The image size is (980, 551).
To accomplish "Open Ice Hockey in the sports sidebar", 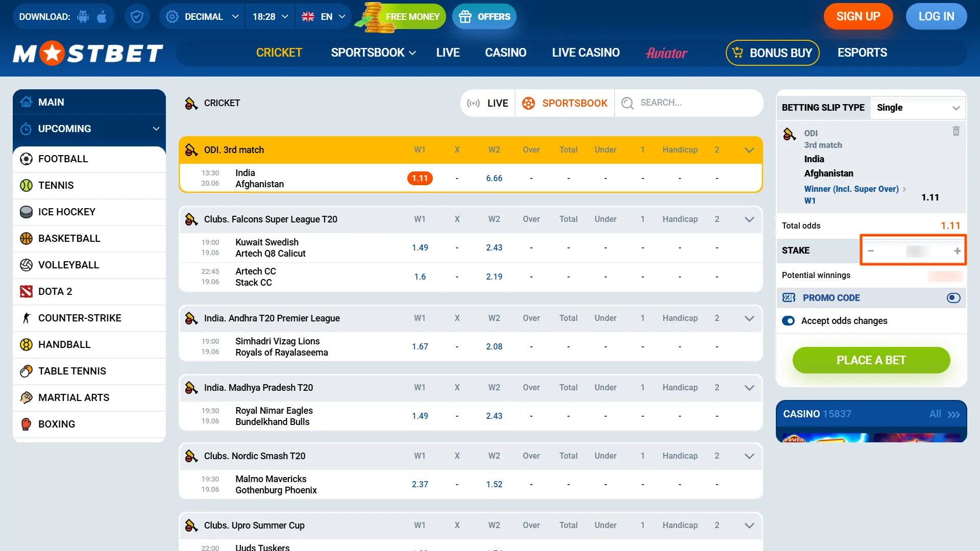I will 89,212.
